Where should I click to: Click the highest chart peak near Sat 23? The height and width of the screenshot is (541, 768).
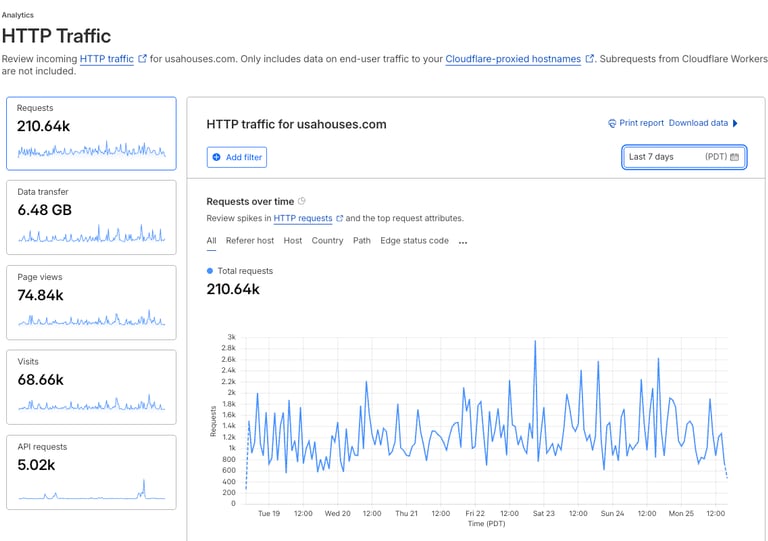[535, 341]
